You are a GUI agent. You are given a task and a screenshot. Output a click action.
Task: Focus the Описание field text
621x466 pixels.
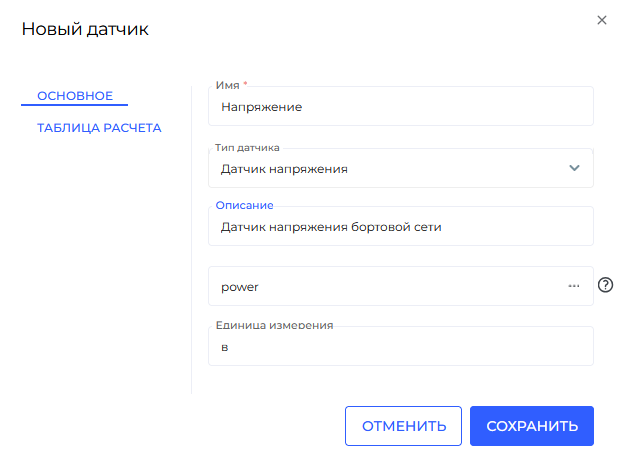pyautogui.click(x=401, y=226)
